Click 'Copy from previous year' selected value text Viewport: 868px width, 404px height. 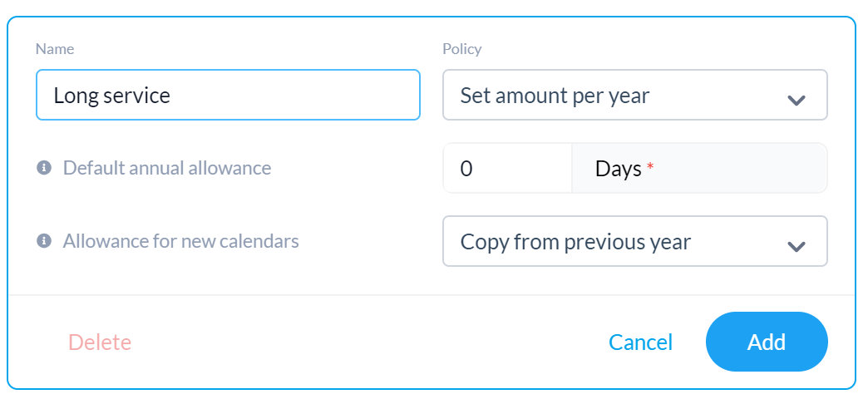coord(575,242)
